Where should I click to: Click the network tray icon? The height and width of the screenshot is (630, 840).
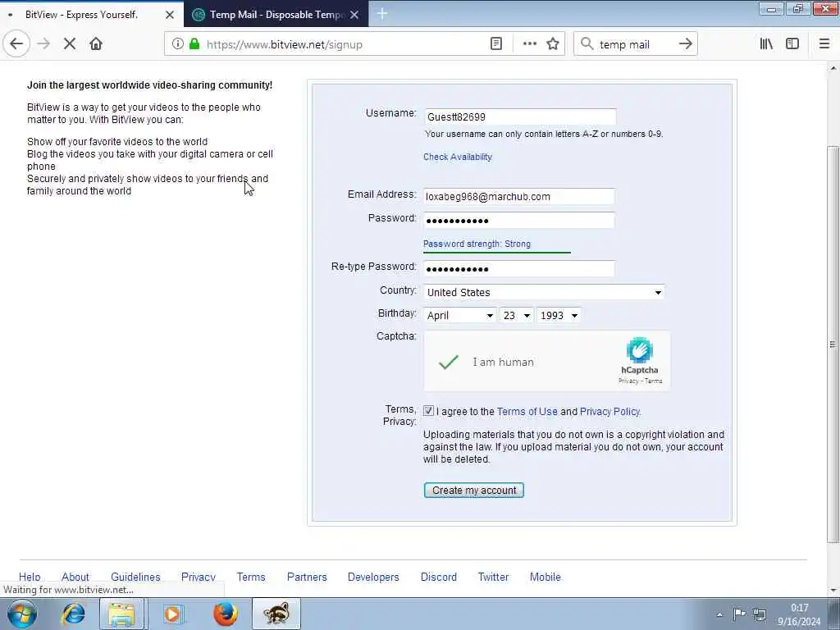tap(759, 614)
